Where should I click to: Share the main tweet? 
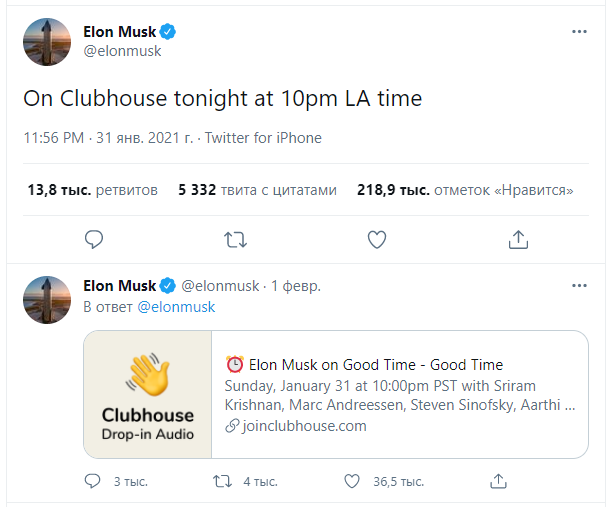(518, 240)
